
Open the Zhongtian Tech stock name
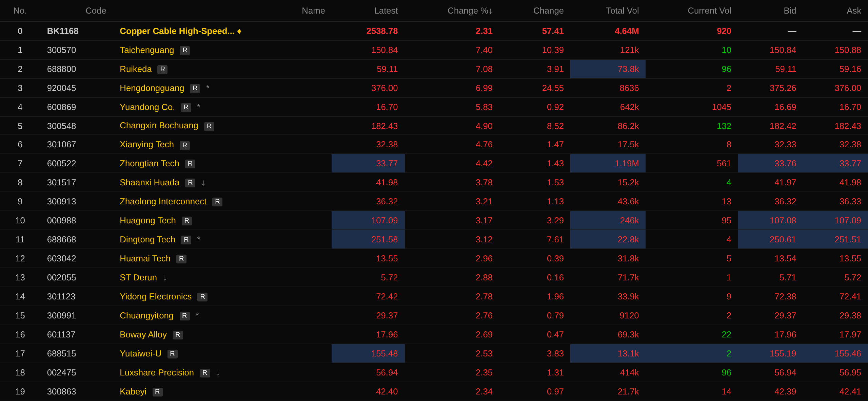click(x=150, y=164)
